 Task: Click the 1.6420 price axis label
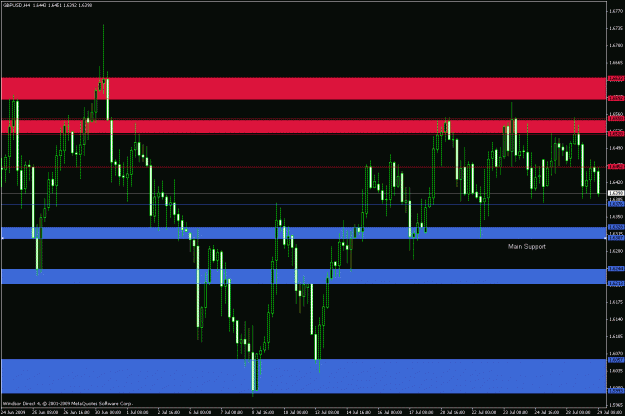616,182
